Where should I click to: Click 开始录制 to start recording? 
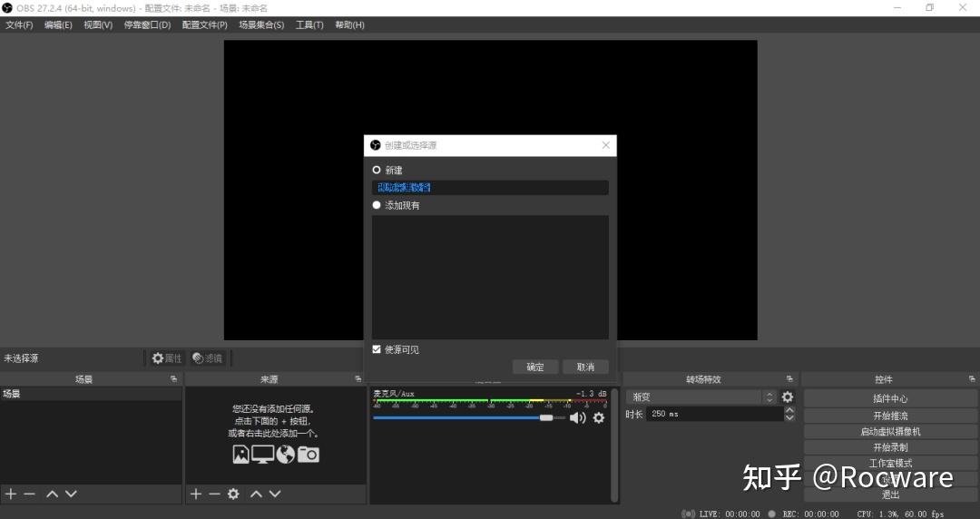point(890,447)
